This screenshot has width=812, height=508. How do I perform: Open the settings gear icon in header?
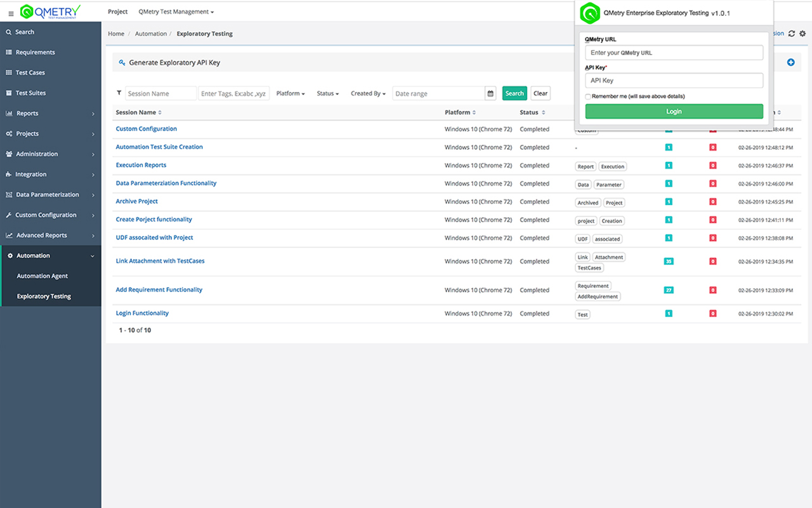[x=802, y=34]
